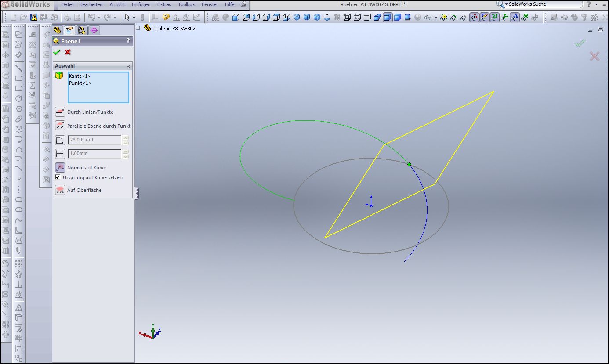
Task: Confirm the Ebene1 plane with green checkmark
Action: click(57, 52)
